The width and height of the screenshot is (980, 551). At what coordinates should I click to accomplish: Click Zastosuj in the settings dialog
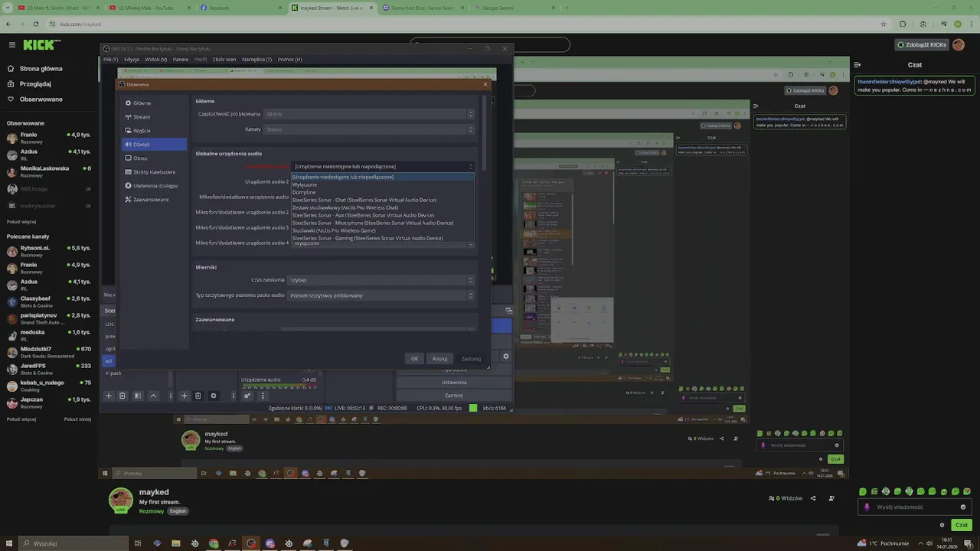(471, 358)
